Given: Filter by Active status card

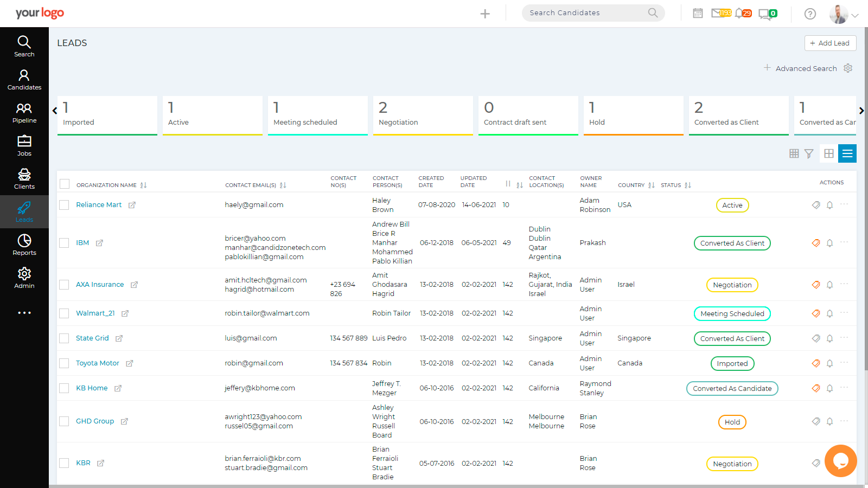Looking at the screenshot, I should click(213, 115).
